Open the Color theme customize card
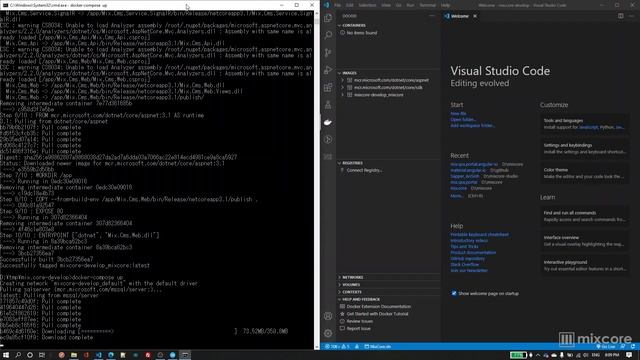 pyautogui.click(x=584, y=173)
